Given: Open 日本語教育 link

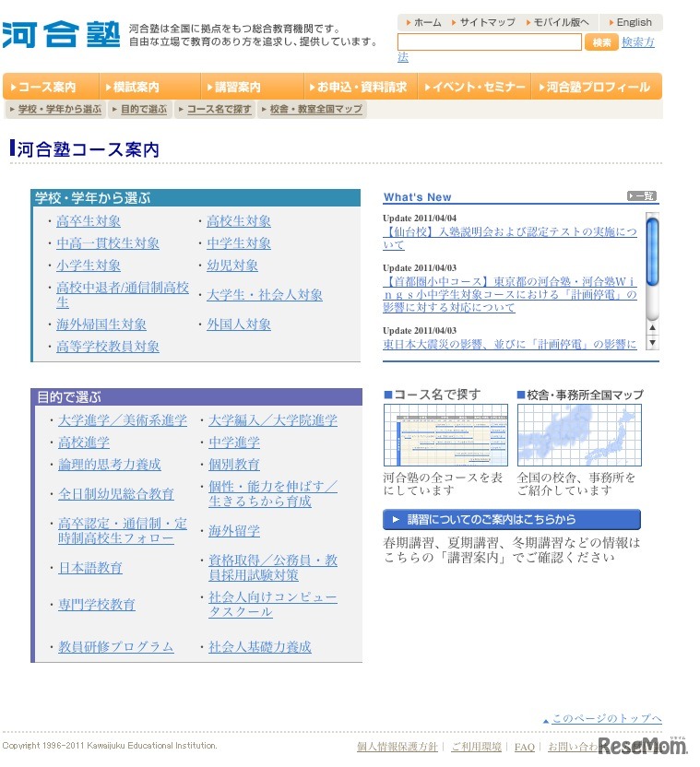Looking at the screenshot, I should (x=90, y=568).
